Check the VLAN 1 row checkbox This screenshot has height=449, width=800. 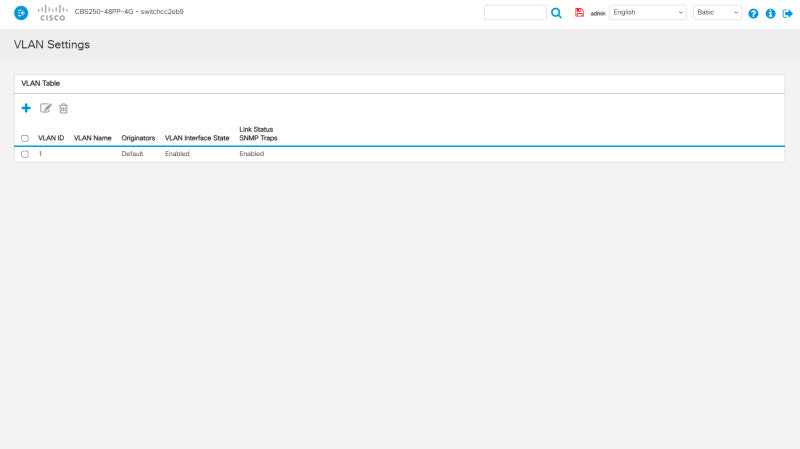coord(24,154)
